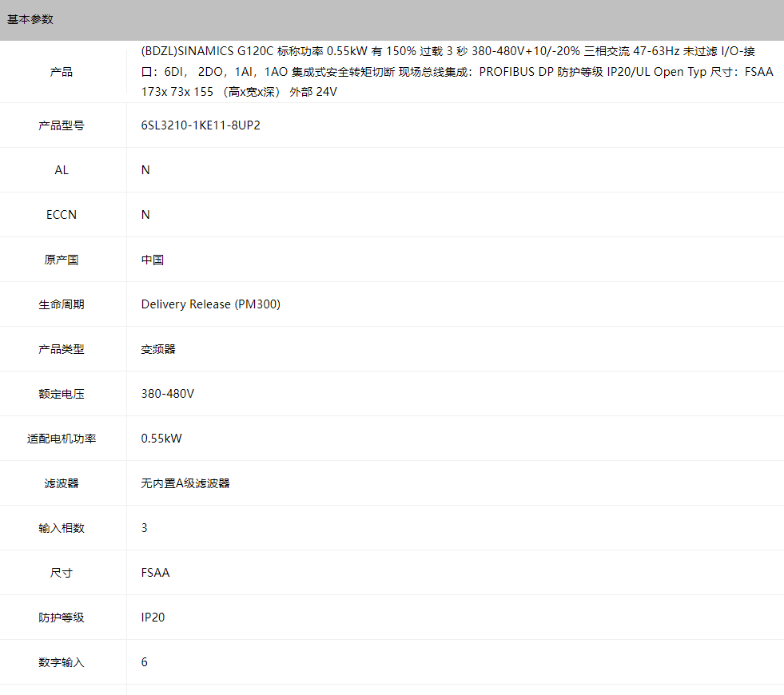Select the value 3 for 输入相数
Screen dimensions: 784x695
(145, 528)
